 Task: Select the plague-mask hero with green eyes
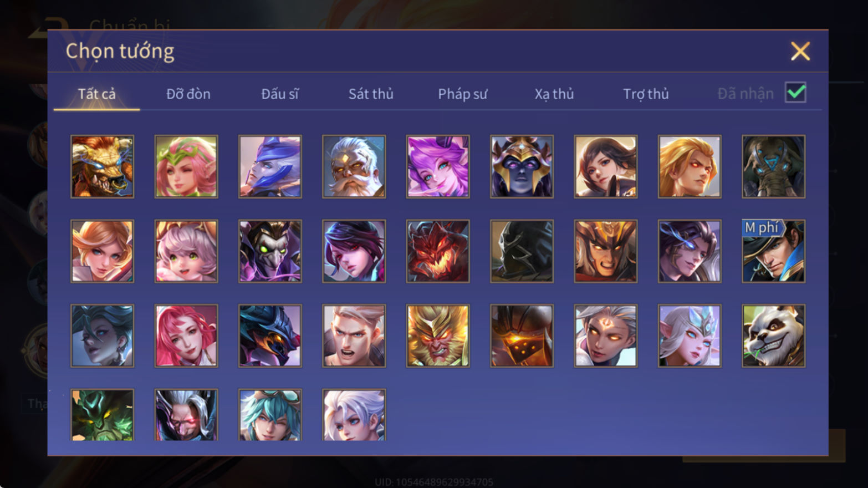tap(270, 251)
